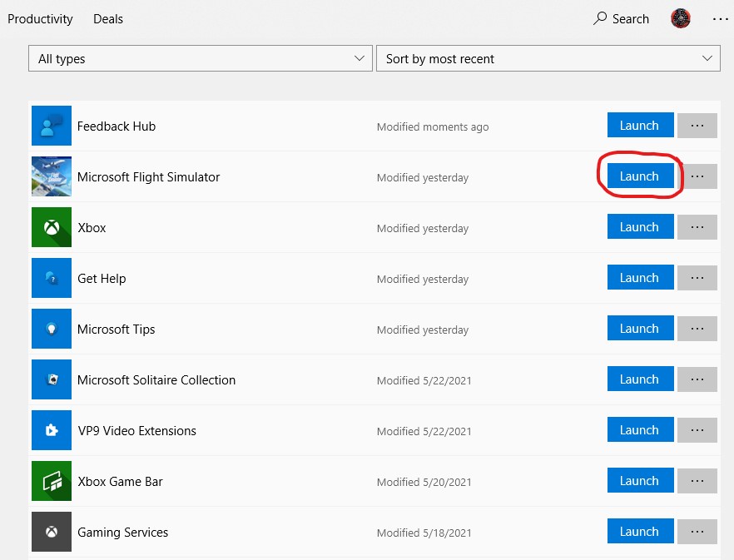734x560 pixels.
Task: Click the Search label in header
Action: click(x=631, y=19)
